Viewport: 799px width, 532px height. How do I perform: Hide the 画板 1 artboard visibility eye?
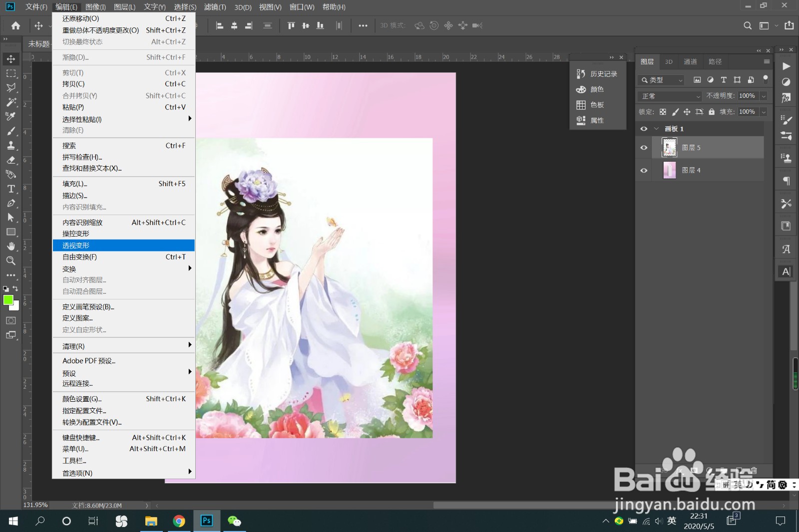point(644,129)
